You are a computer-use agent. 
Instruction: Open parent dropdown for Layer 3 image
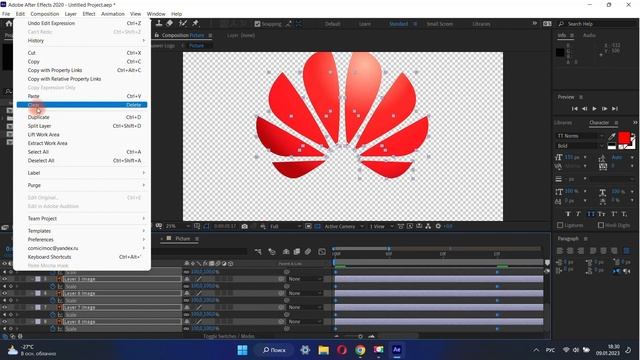[304, 279]
